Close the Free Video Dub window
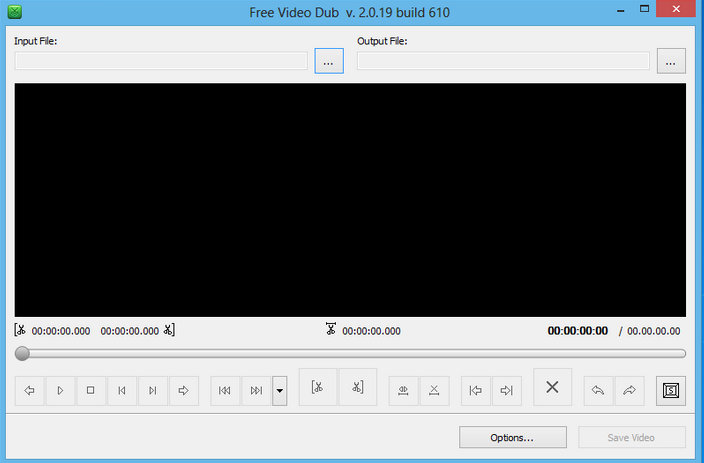704x463 pixels. [x=676, y=9]
